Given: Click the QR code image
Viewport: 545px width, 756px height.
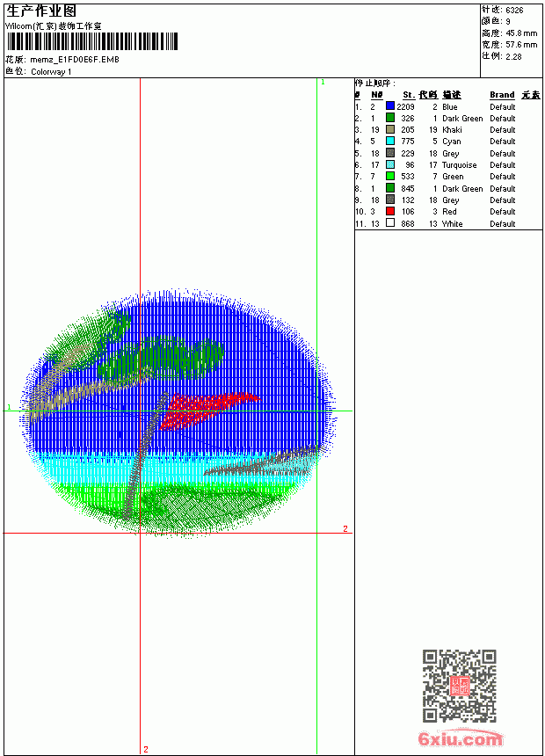Looking at the screenshot, I should click(x=460, y=686).
